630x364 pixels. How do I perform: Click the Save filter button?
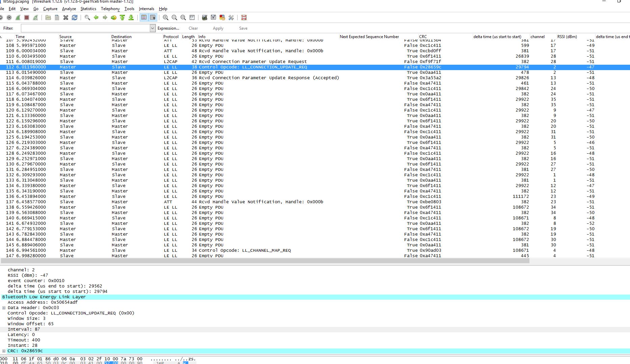[243, 28]
